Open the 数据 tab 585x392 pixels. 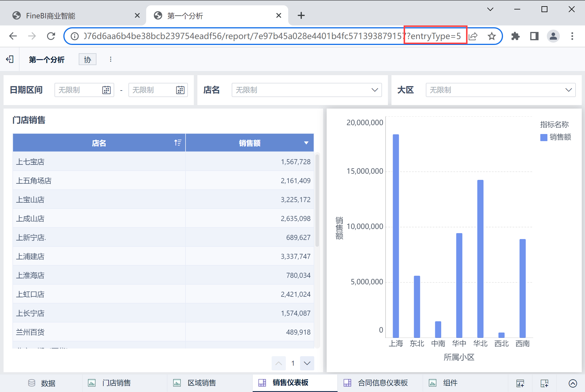tap(48, 383)
